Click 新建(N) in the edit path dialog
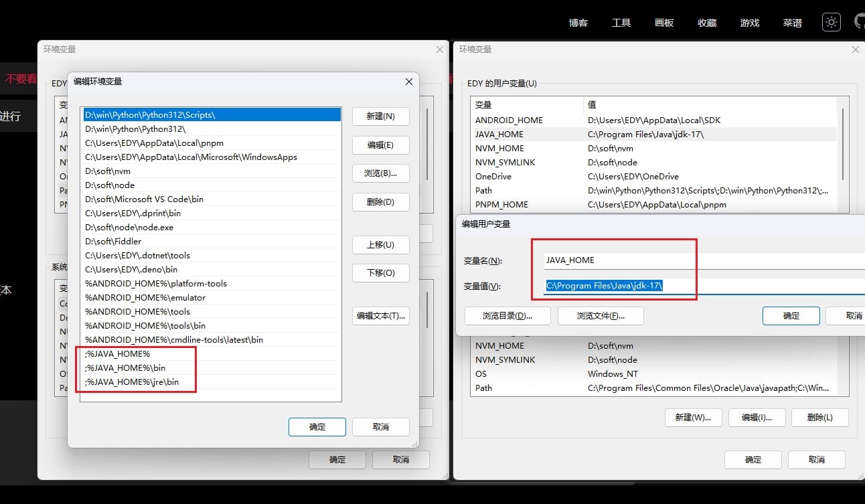865x504 pixels. [x=381, y=116]
